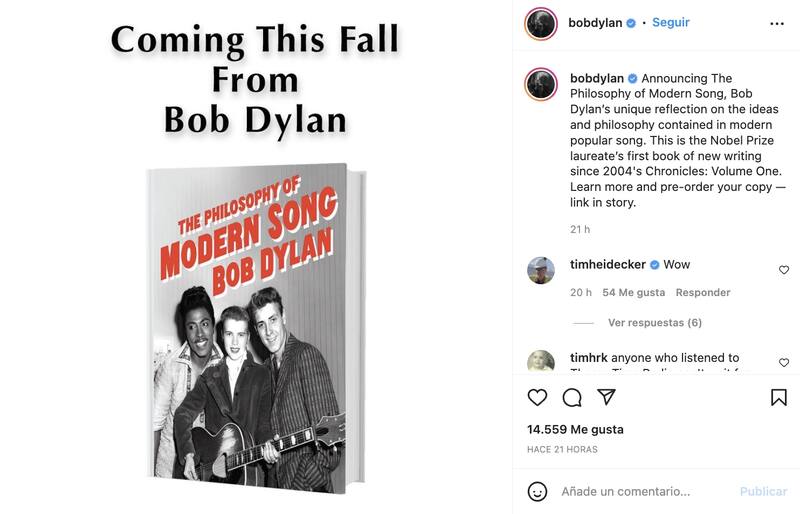This screenshot has height=514, width=800.
Task: View the 54 Me gusta on the comment
Action: (x=633, y=292)
